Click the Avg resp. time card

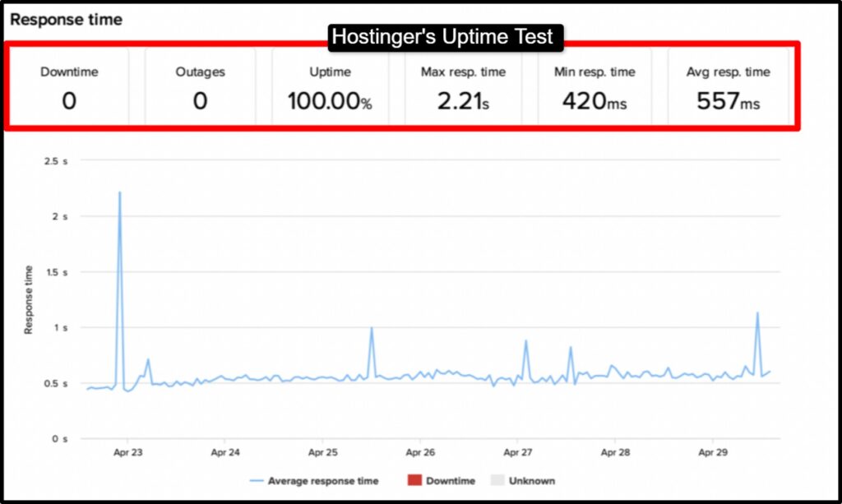click(729, 86)
